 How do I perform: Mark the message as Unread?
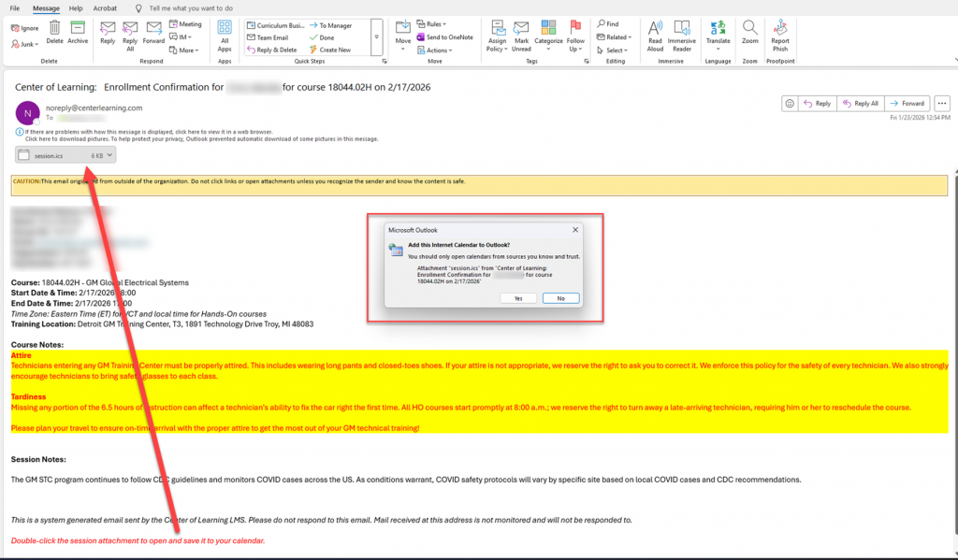pos(521,32)
